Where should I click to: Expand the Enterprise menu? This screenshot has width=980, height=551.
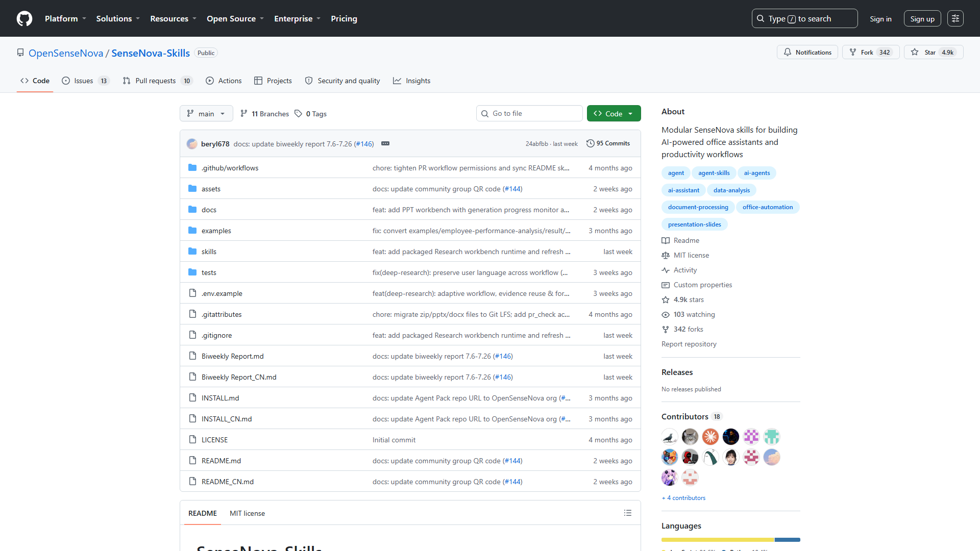coord(297,19)
